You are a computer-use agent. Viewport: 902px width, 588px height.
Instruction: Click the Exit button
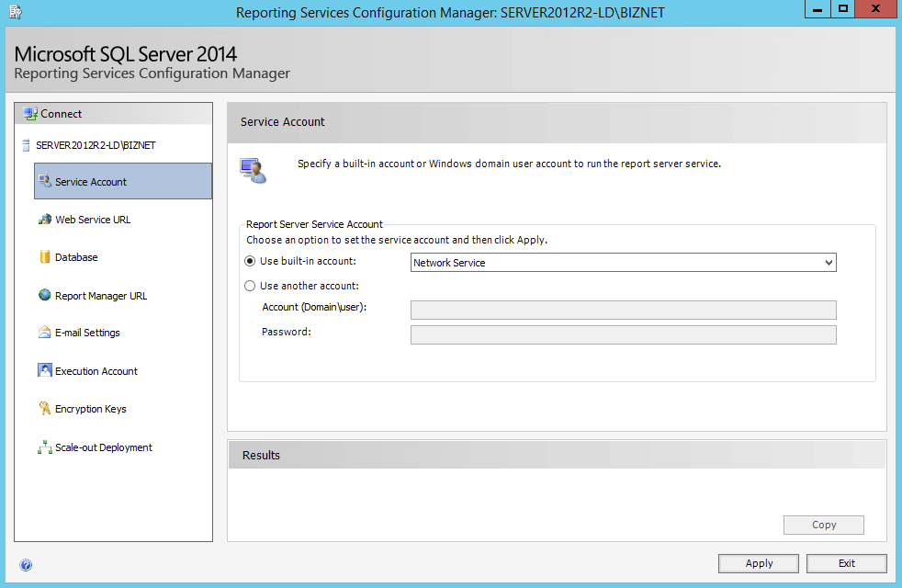[x=847, y=563]
